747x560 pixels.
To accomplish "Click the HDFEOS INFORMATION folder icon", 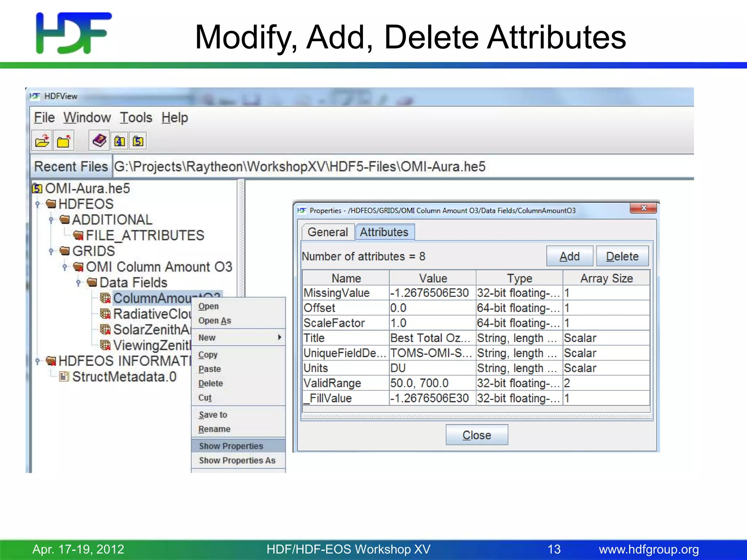I will [51, 361].
